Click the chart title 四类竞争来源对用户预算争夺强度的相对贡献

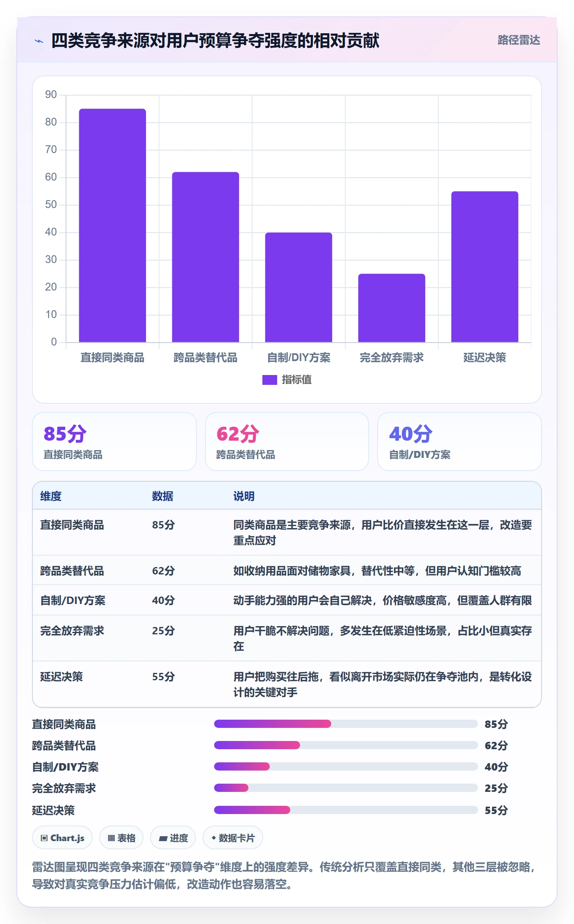pos(215,41)
